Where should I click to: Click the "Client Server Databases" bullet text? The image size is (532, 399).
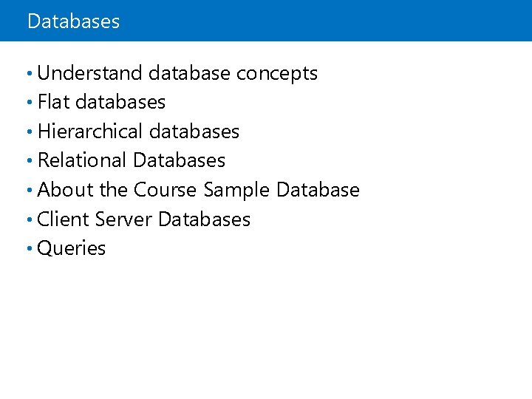click(143, 219)
